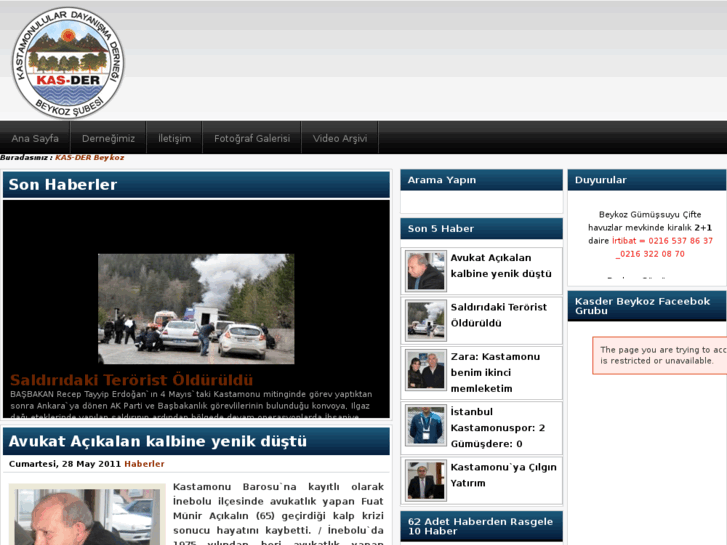Open the Avukat Açıkalan kalbine yenik düştü article title
Image resolution: width=727 pixels, height=545 pixels.
(158, 441)
